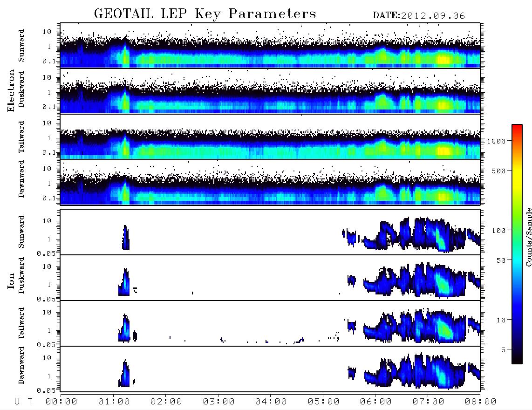This screenshot has height=410, width=532.
Task: Click the Electron Sunward spectrogram panel
Action: [x=270, y=45]
